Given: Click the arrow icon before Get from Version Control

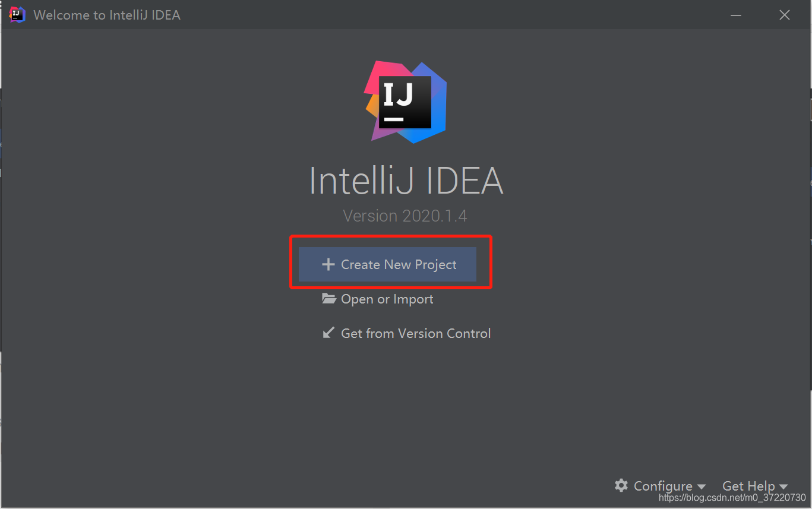Looking at the screenshot, I should [328, 333].
